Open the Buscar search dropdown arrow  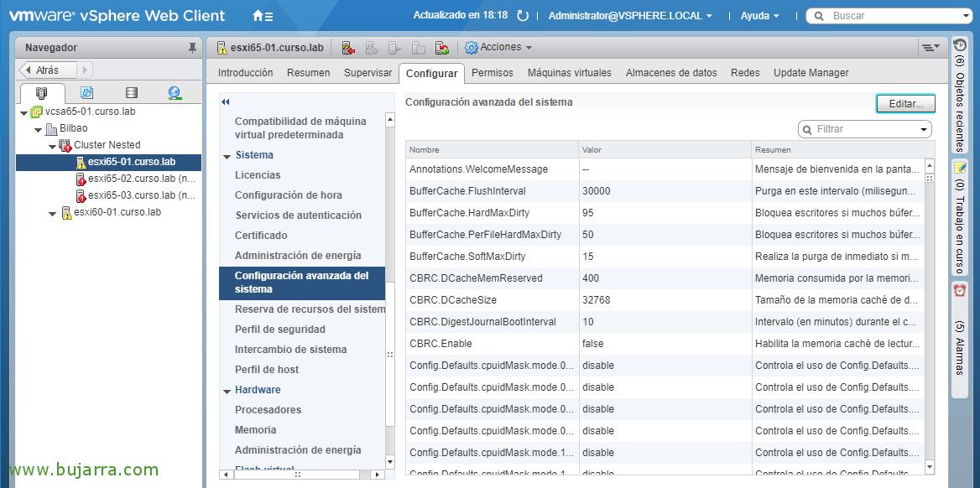[x=968, y=16]
